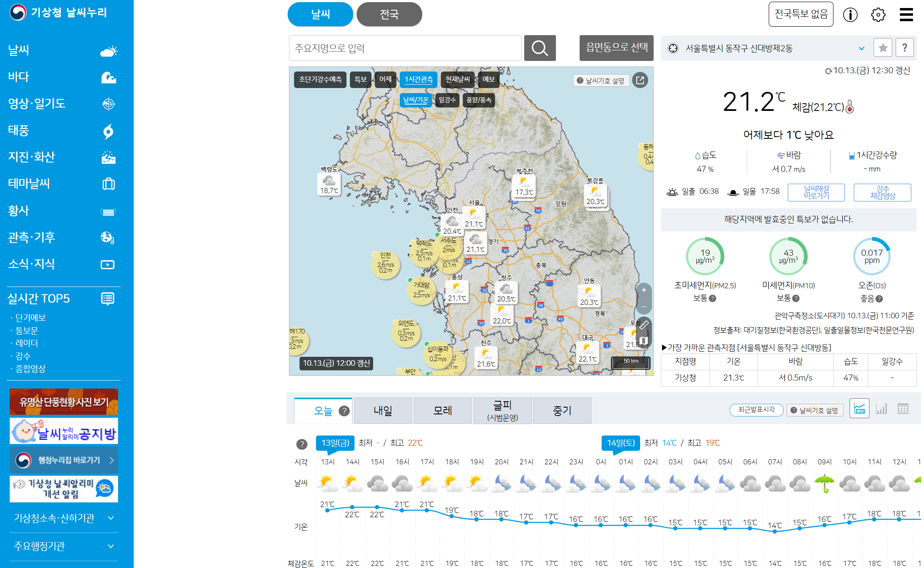Viewport: 924px width, 568px height.
Task: Click the 주요지명으로 입력 search field
Action: (x=404, y=48)
